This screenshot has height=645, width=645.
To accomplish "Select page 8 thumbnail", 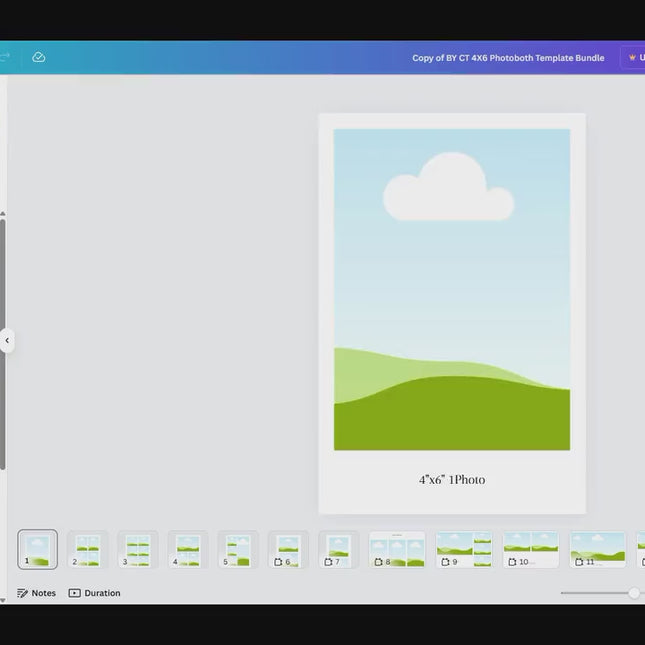I will point(397,549).
